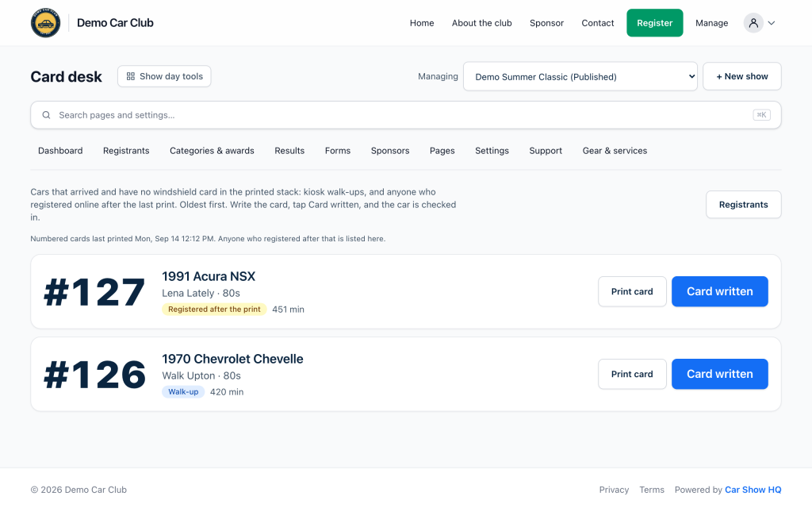Open About the club in the navigation

click(481, 23)
